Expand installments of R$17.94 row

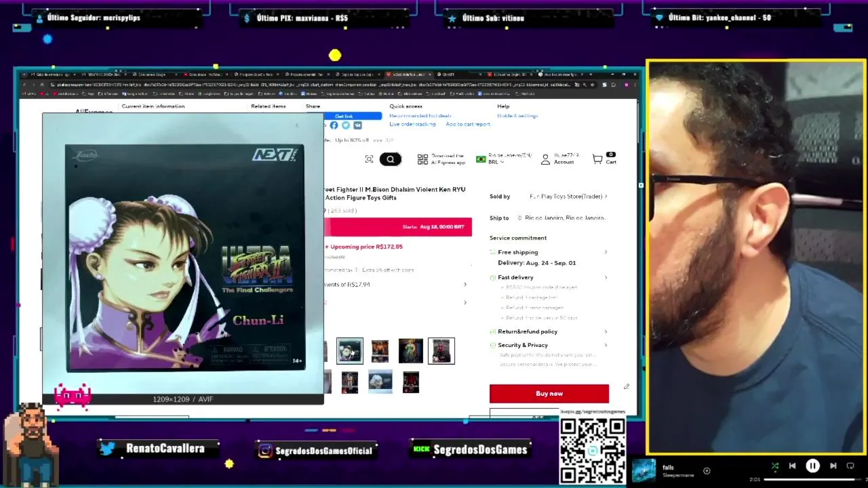point(395,285)
